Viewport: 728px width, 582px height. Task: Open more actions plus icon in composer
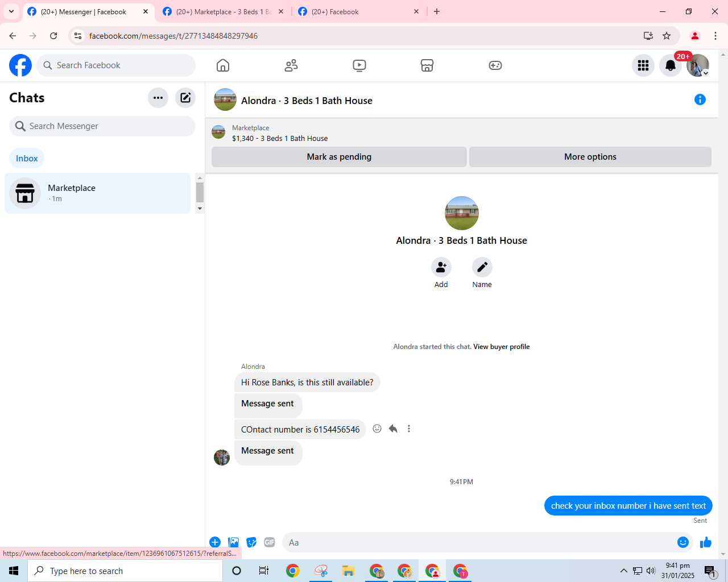tap(215, 542)
